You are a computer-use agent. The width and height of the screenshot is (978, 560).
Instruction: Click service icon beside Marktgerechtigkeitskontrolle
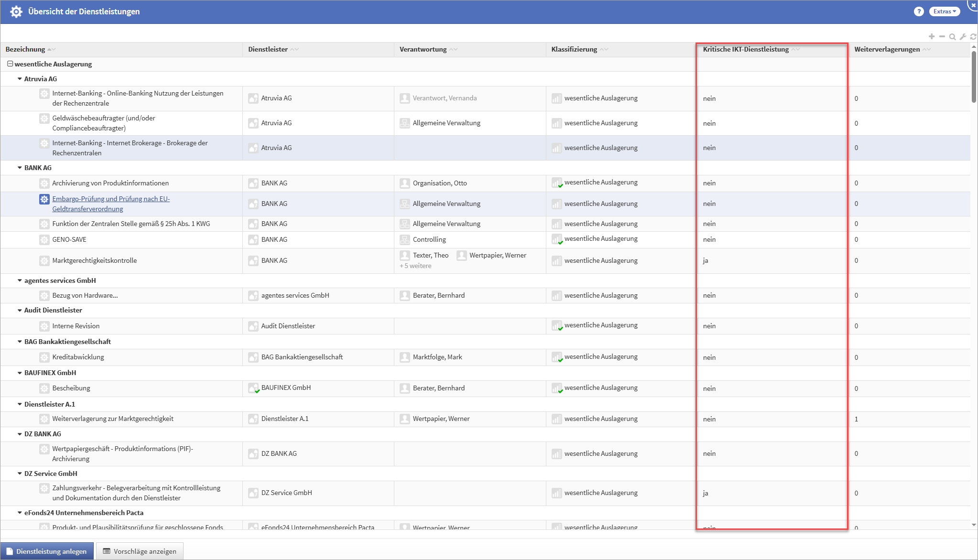(x=44, y=260)
